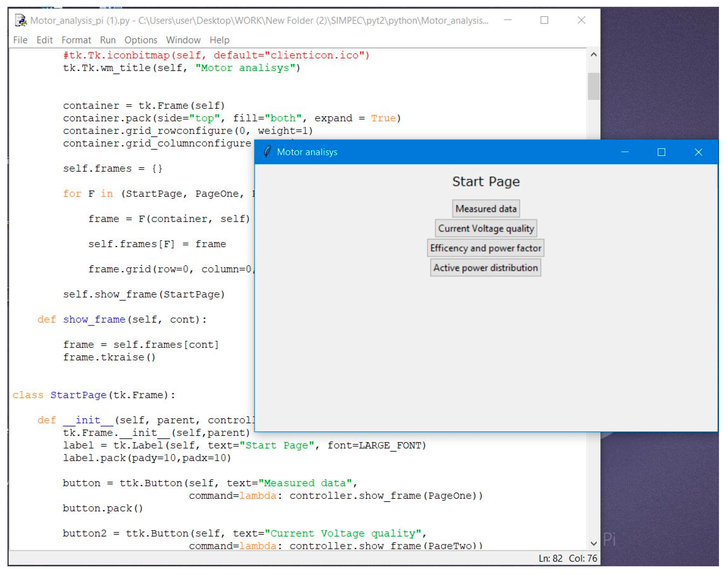Open the Window menu
This screenshot has width=728, height=574.
[183, 40]
